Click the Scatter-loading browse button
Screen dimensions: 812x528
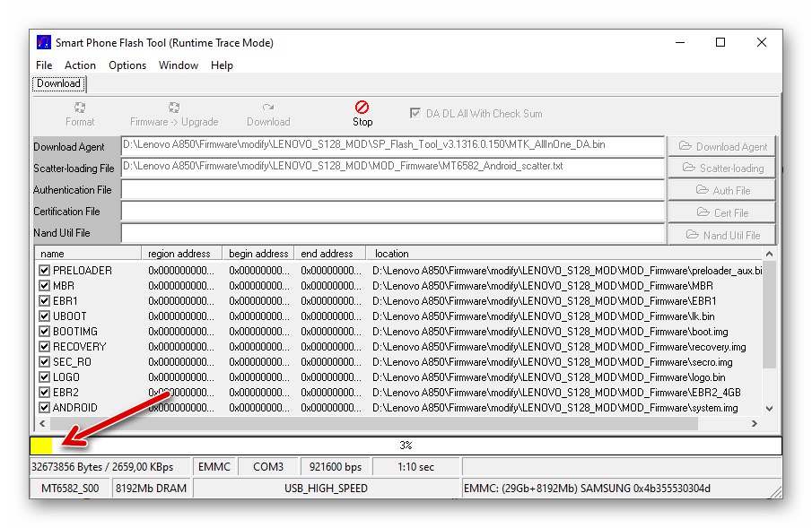722,168
